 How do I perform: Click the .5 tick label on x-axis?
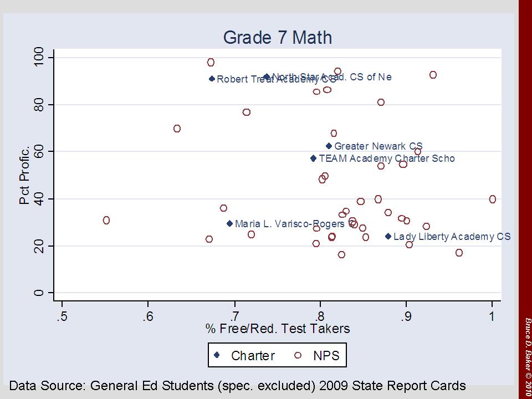click(x=62, y=316)
